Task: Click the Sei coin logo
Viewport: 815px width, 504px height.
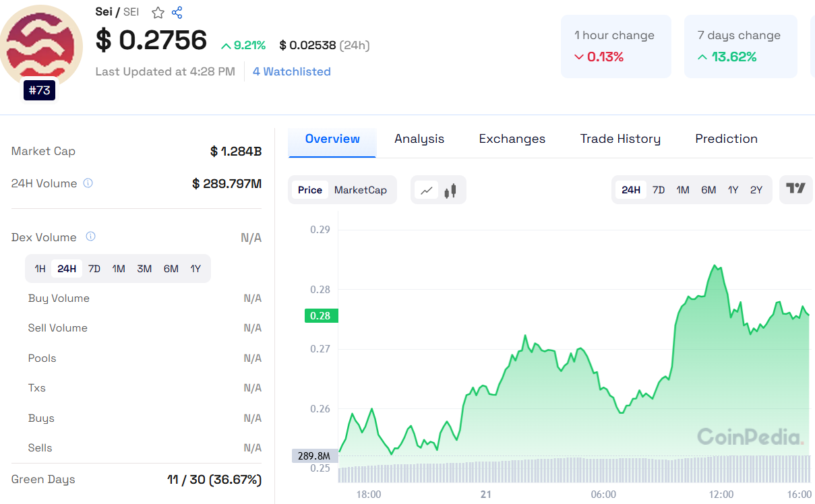Action: tap(40, 46)
